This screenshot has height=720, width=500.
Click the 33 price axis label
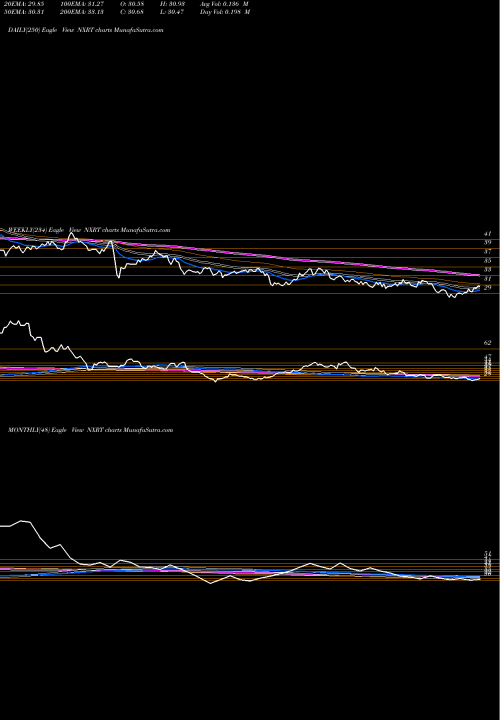tap(488, 270)
